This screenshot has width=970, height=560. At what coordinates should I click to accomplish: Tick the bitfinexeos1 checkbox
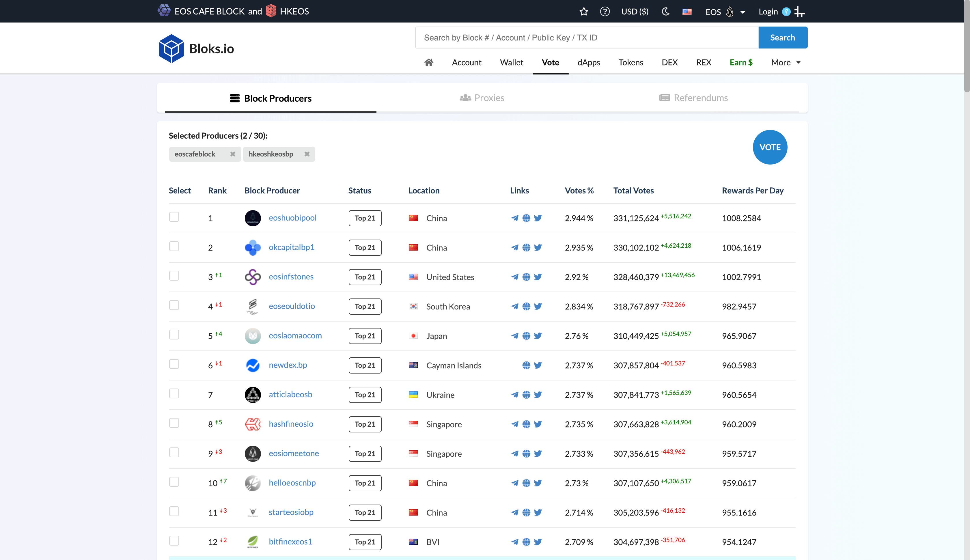coord(174,541)
